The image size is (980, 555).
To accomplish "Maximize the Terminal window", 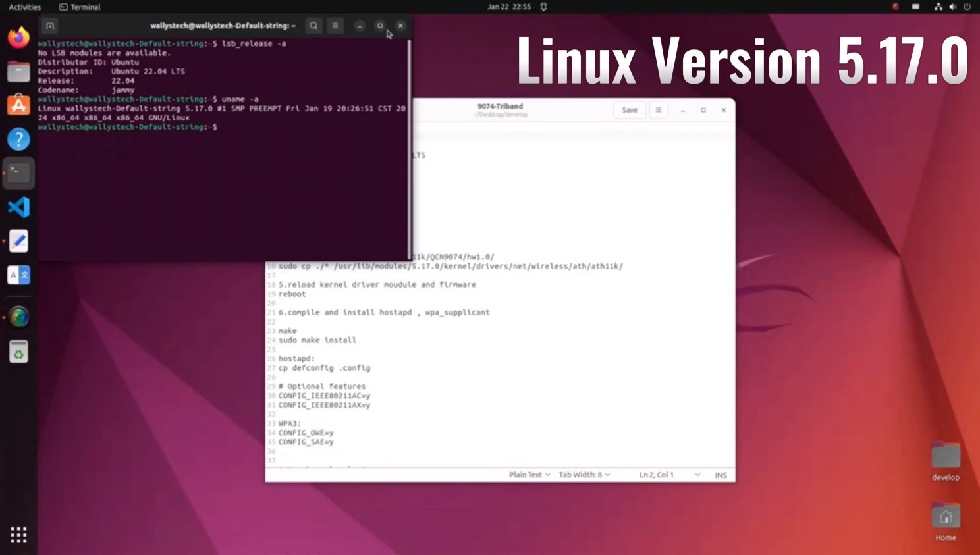I will pos(380,26).
